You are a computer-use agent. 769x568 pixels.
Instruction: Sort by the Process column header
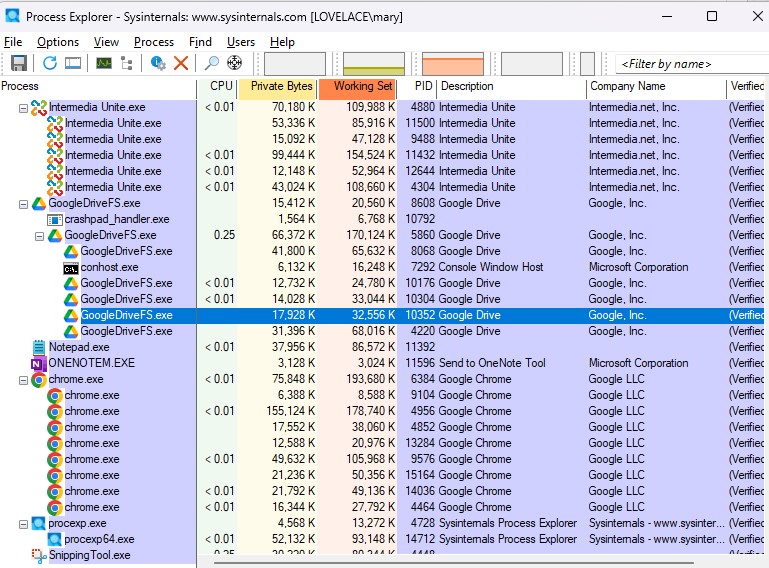[x=98, y=86]
